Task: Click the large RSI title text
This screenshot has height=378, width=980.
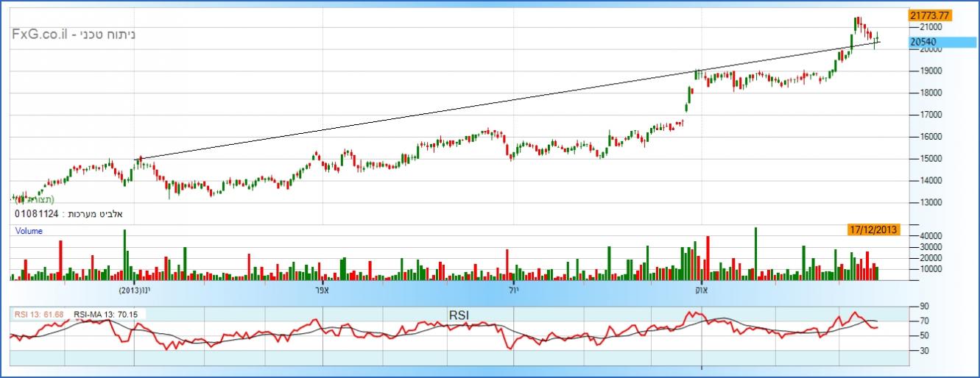Action: pyautogui.click(x=459, y=315)
